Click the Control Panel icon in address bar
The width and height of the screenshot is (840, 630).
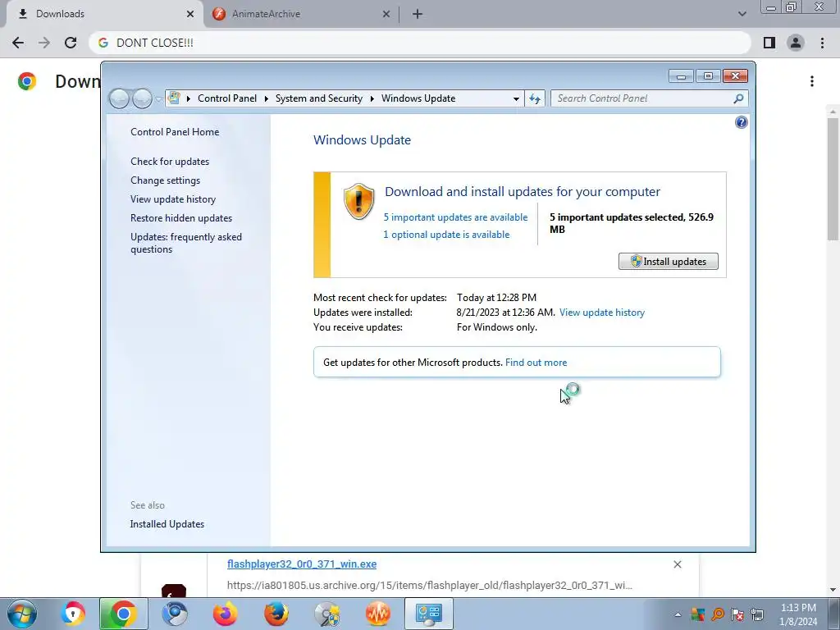(x=174, y=98)
